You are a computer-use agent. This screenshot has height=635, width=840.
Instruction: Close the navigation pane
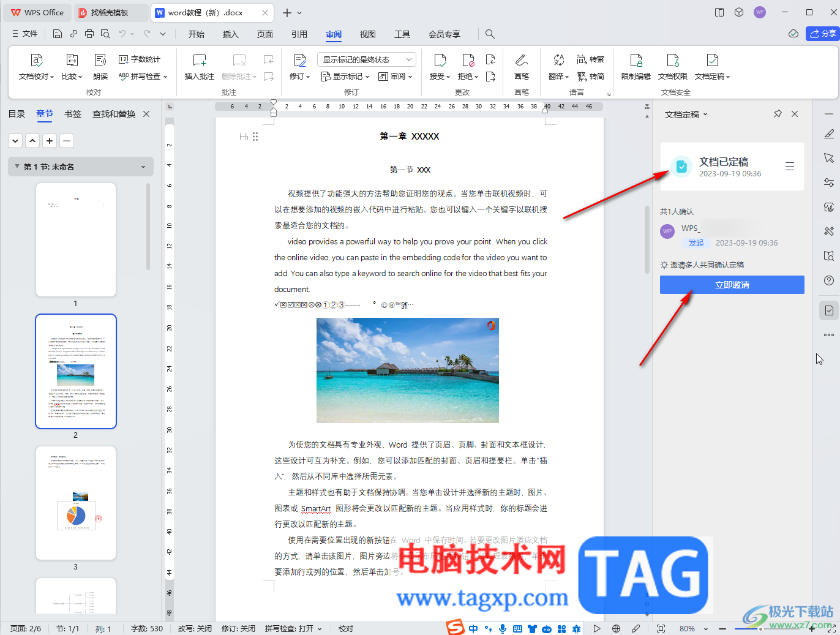pyautogui.click(x=146, y=114)
